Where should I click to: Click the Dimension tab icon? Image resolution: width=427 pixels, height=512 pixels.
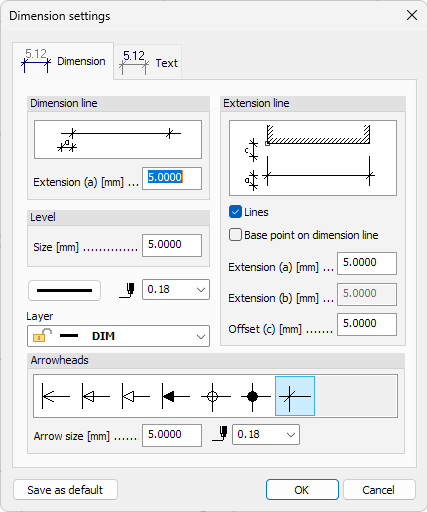(x=36, y=61)
